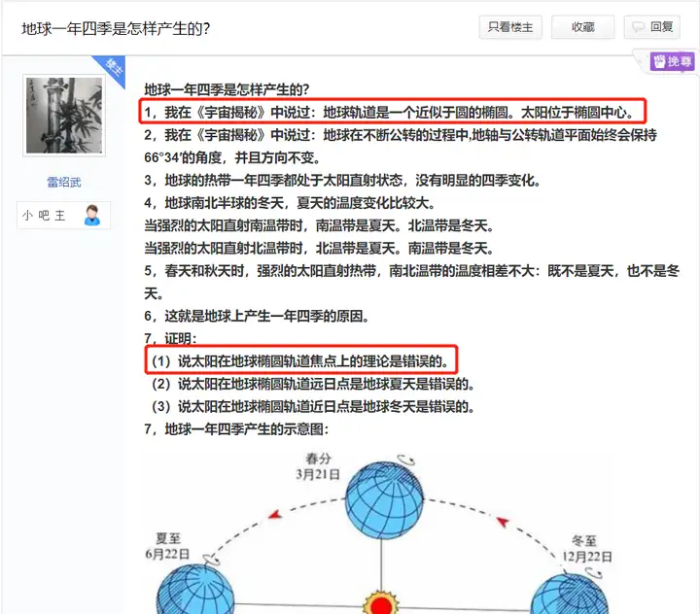Click the 回复 button

[x=652, y=27]
